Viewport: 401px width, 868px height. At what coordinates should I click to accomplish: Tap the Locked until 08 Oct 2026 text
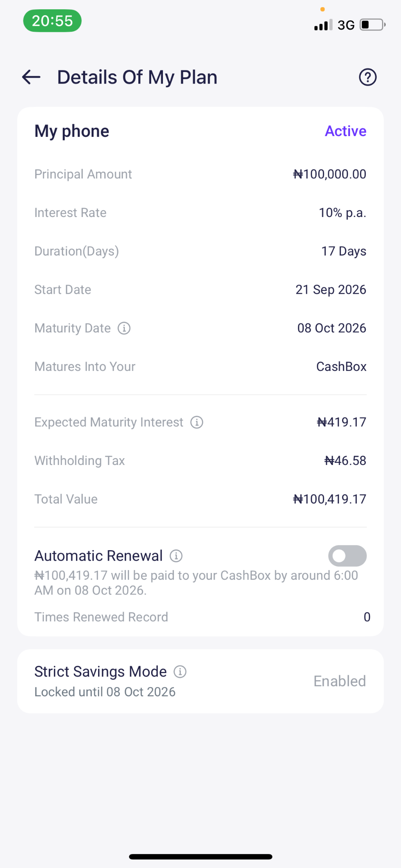click(105, 692)
